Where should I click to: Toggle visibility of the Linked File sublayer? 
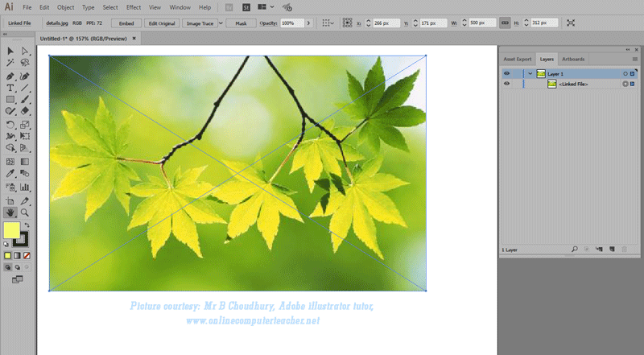[506, 84]
